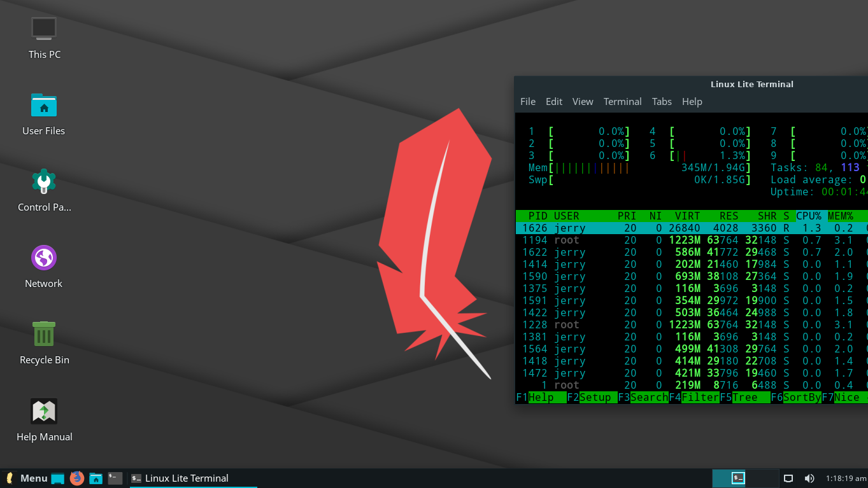
Task: Open the File menu in terminal
Action: (527, 102)
